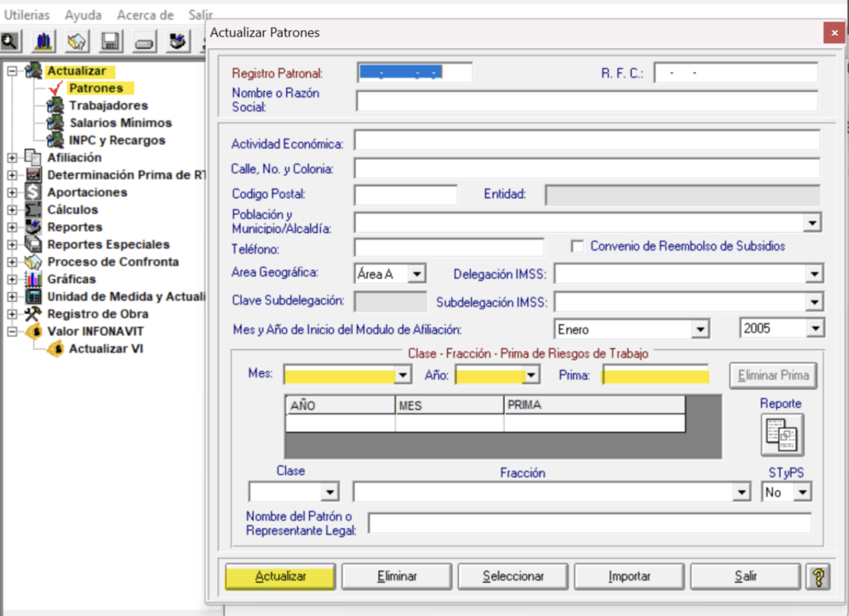Click the Registro Patronal input field
849x616 pixels.
point(415,72)
